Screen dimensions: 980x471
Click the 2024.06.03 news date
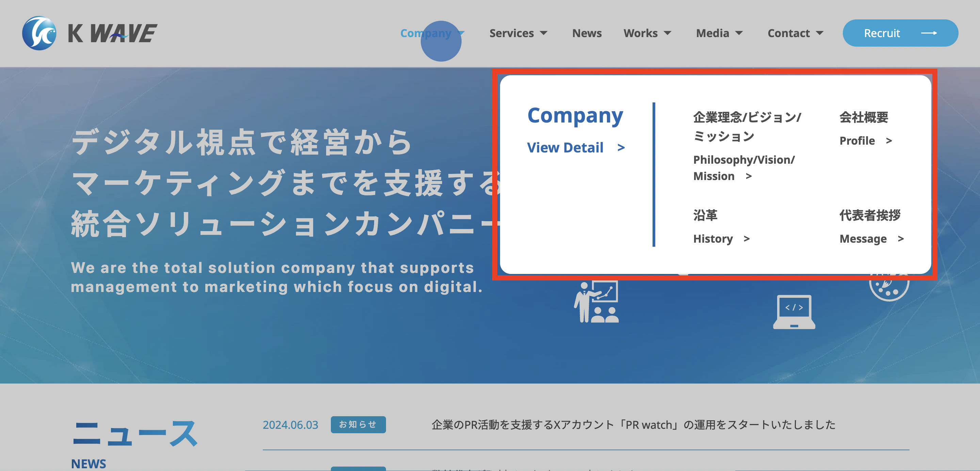click(x=290, y=425)
